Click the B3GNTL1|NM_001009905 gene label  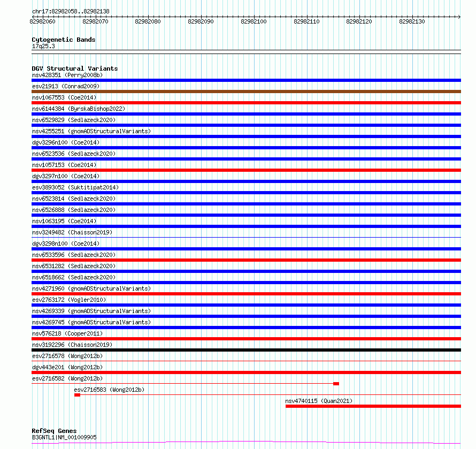pyautogui.click(x=64, y=437)
